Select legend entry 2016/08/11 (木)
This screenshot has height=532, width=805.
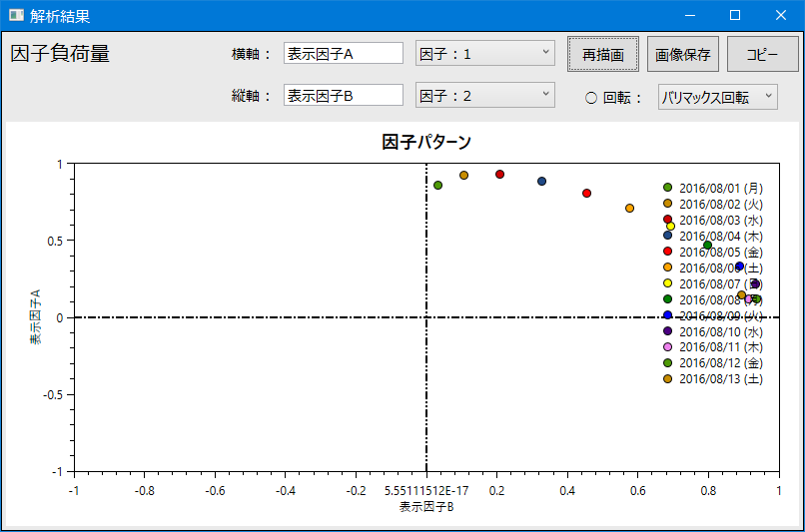(713, 347)
